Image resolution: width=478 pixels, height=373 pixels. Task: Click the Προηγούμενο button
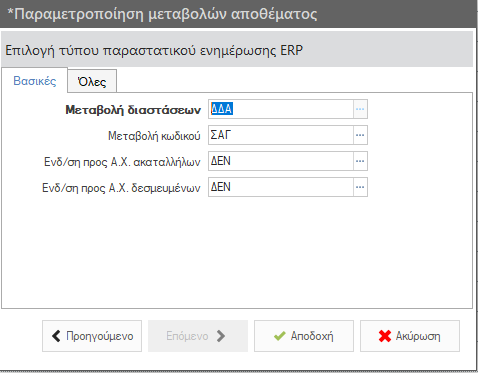(x=92, y=336)
